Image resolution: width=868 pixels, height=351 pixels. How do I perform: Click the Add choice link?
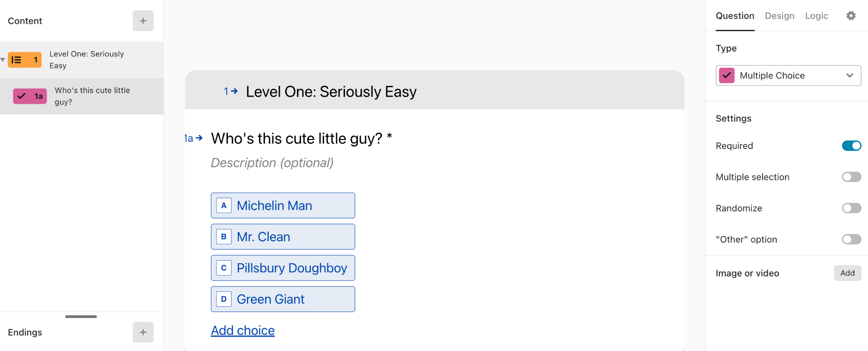243,331
